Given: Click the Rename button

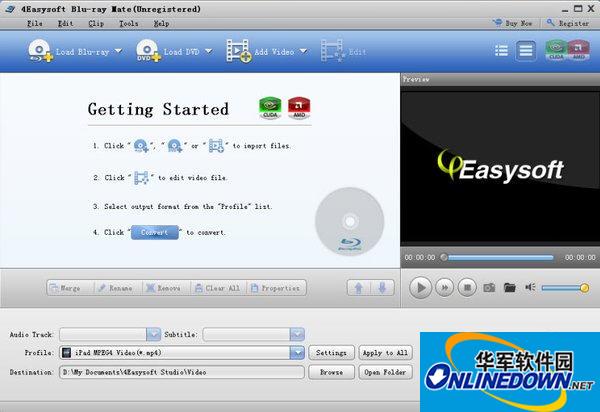Looking at the screenshot, I should (118, 288).
